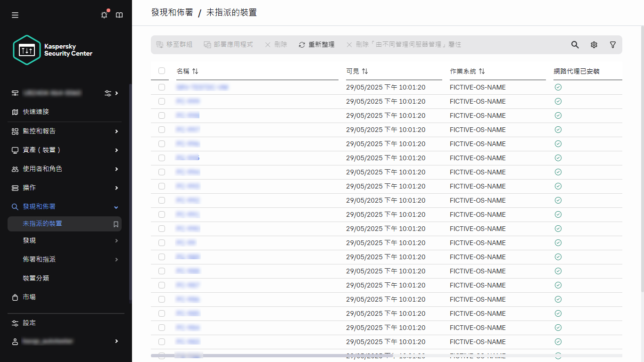Click the 重新整理 refresh button
The width and height of the screenshot is (644, 362).
(316, 45)
